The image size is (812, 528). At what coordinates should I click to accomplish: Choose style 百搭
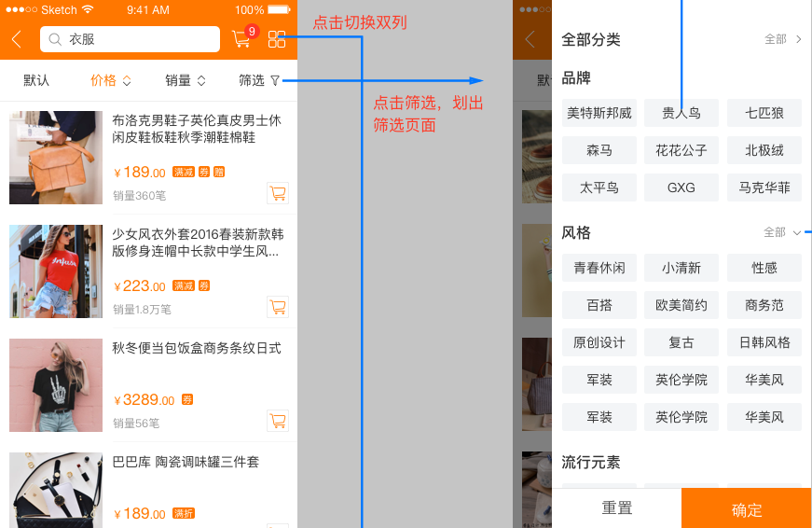click(x=599, y=305)
